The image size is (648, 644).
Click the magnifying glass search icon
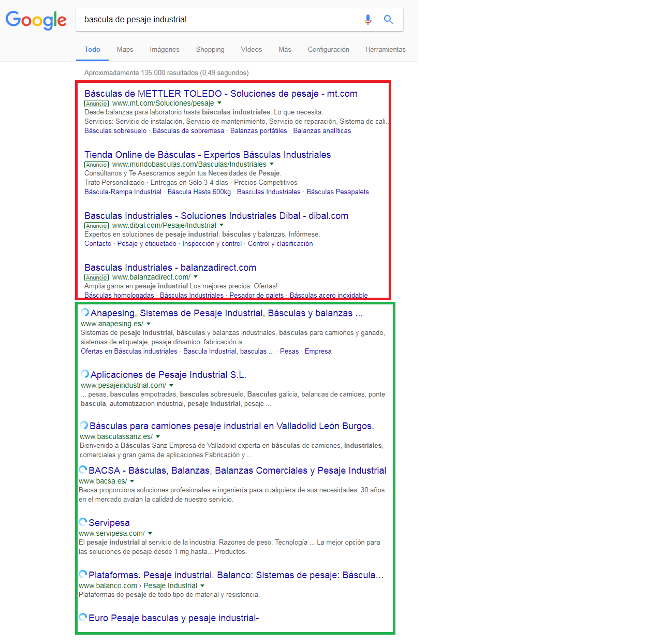click(388, 19)
